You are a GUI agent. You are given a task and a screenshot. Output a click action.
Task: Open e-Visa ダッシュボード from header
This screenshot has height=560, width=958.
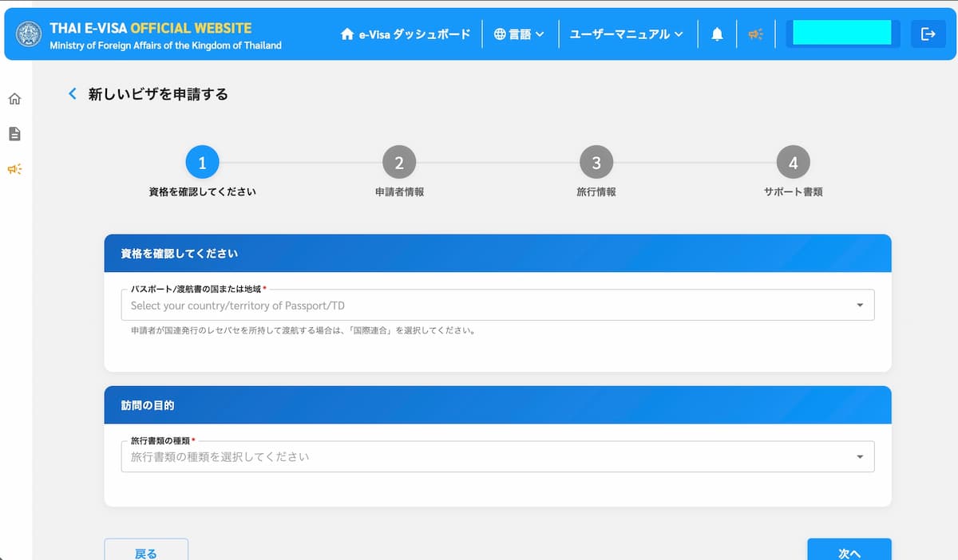pyautogui.click(x=405, y=34)
